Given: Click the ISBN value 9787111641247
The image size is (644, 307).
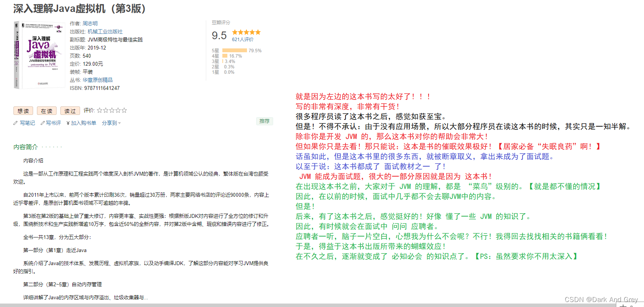Looking at the screenshot, I should [x=102, y=88].
